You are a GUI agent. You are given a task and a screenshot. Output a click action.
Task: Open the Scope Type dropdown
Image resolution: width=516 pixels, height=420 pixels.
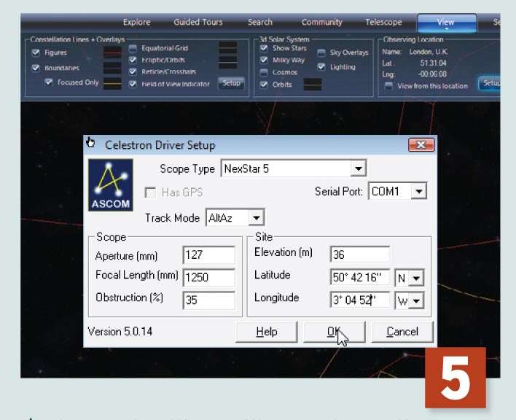pos(358,169)
